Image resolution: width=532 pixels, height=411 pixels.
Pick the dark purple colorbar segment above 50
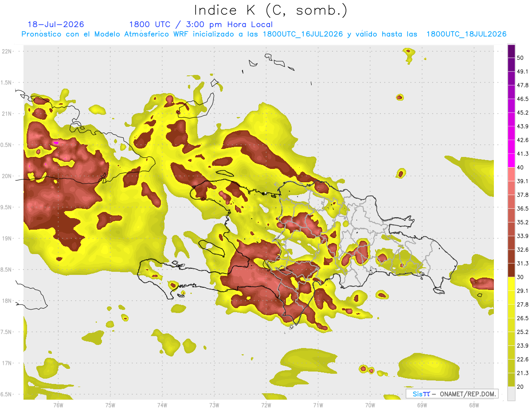[x=511, y=51]
